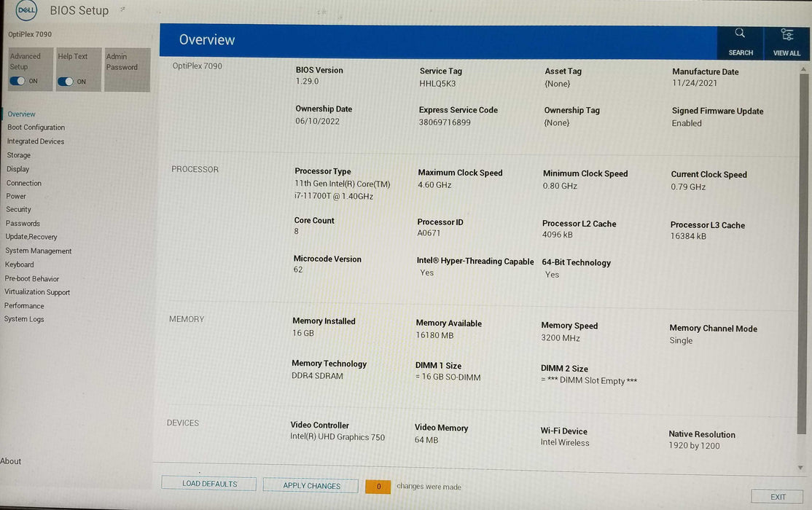Click the BIOS Version value 1.29.0

pos(307,82)
